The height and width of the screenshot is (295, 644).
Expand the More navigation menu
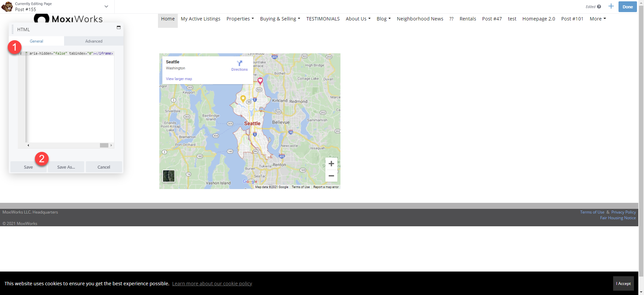[598, 19]
